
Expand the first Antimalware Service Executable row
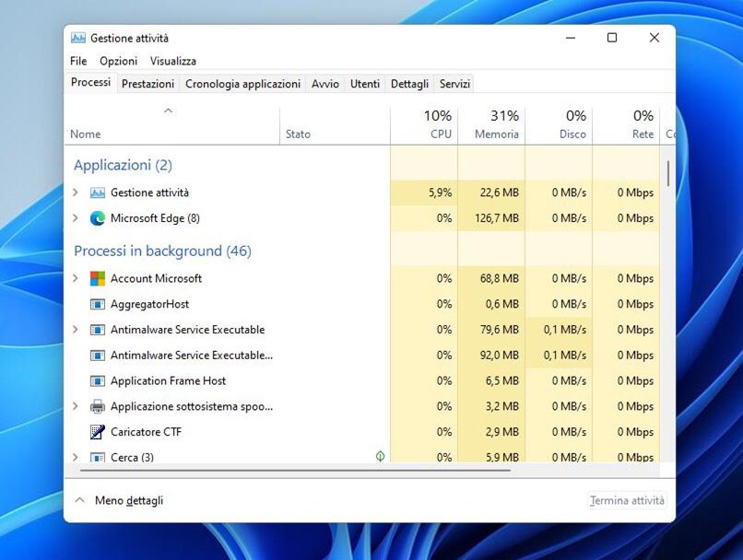(x=76, y=329)
